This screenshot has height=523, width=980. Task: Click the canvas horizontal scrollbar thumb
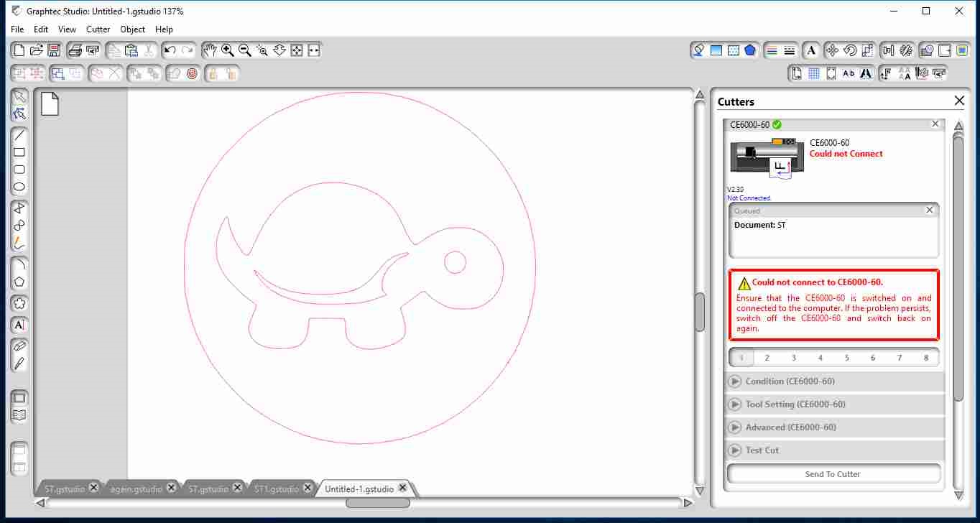[378, 503]
